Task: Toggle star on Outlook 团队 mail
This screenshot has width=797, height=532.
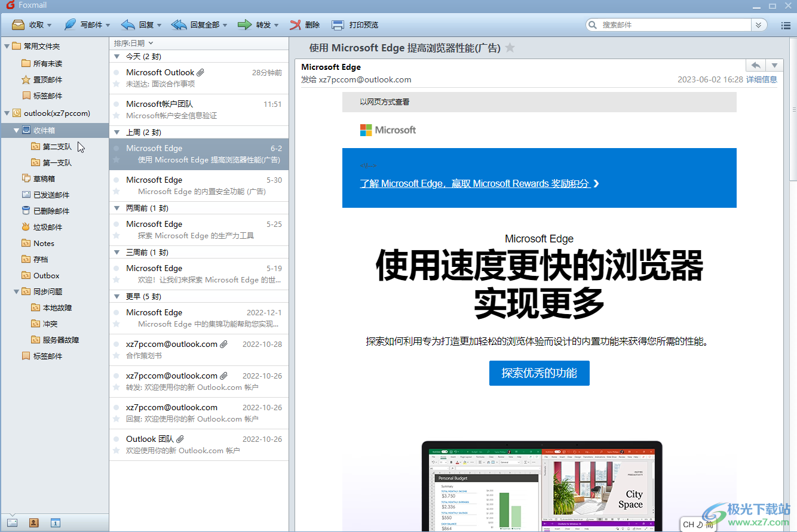Action: (x=117, y=450)
